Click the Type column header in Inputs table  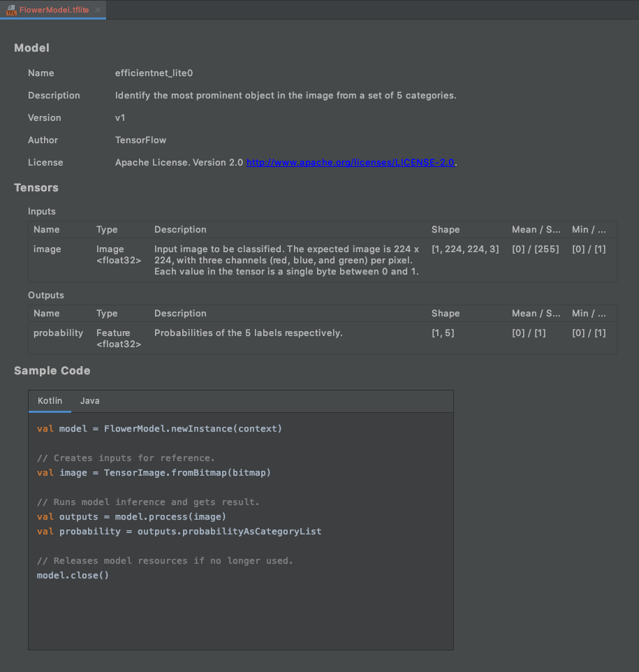[x=107, y=230]
